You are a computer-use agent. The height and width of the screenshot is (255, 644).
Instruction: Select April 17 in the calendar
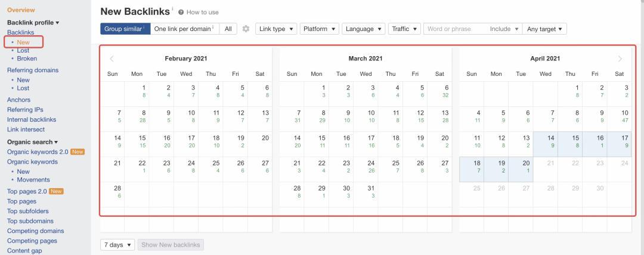620,145
